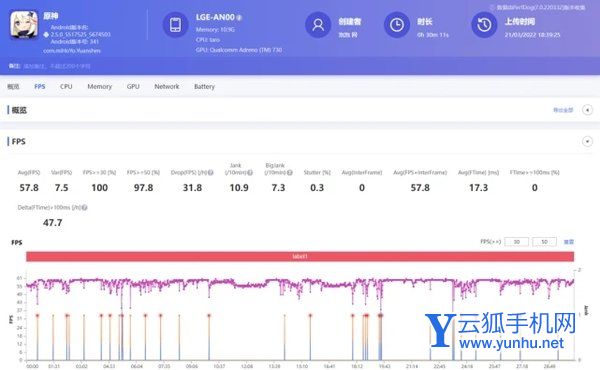Click the reset link beside FPS threshold inputs
600x370 pixels.
[569, 242]
